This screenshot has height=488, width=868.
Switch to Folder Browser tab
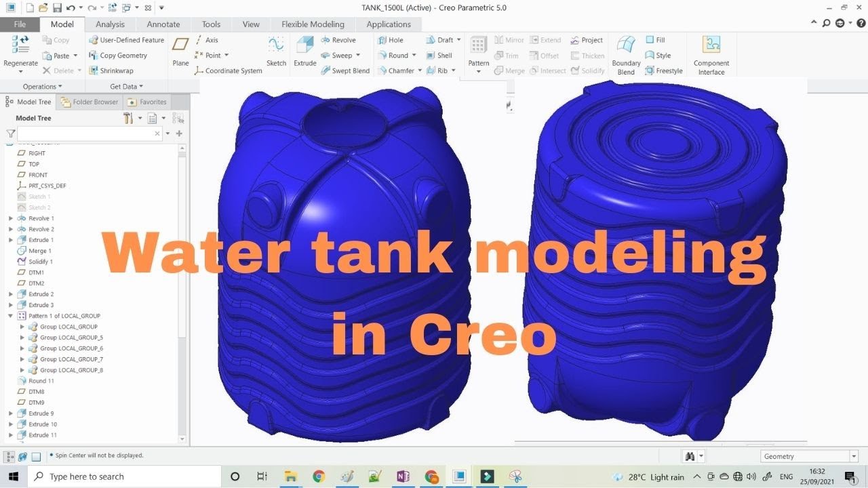click(x=89, y=102)
